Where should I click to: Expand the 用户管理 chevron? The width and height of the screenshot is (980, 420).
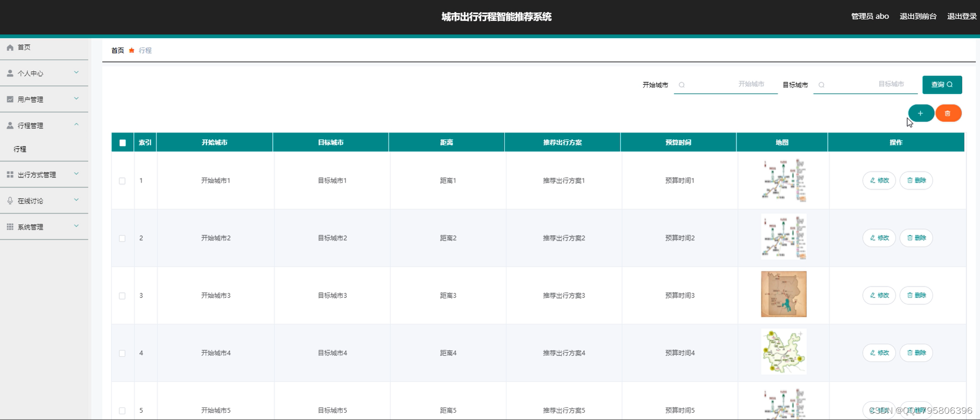point(77,99)
